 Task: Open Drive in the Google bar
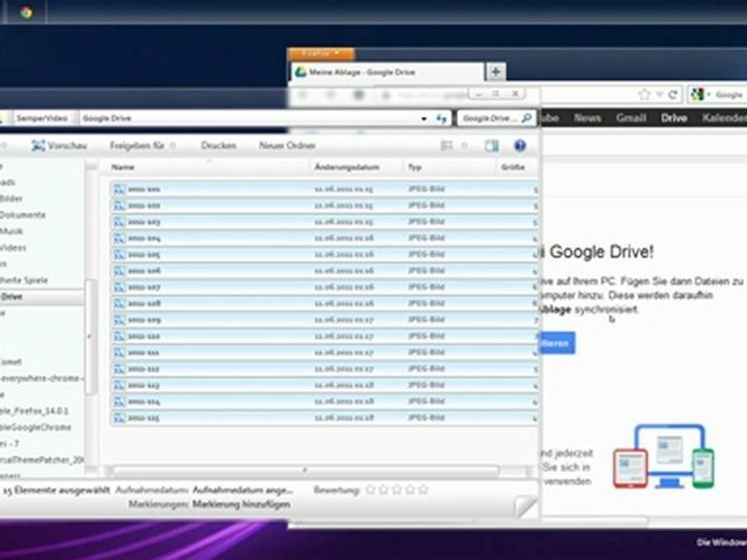pyautogui.click(x=674, y=117)
